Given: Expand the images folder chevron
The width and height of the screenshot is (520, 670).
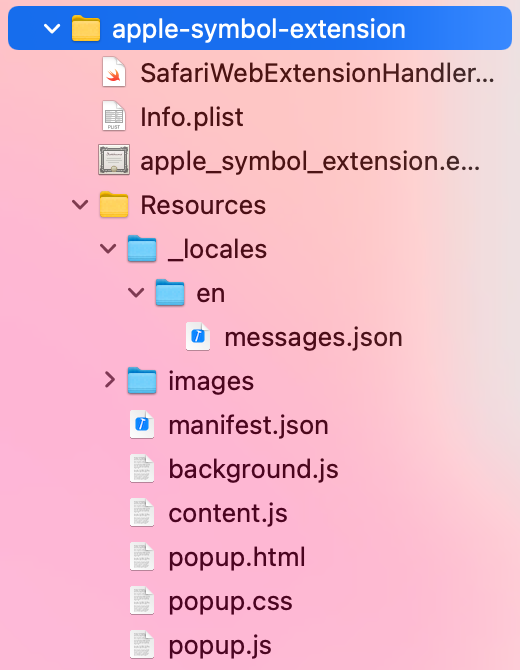Looking at the screenshot, I should pyautogui.click(x=110, y=380).
